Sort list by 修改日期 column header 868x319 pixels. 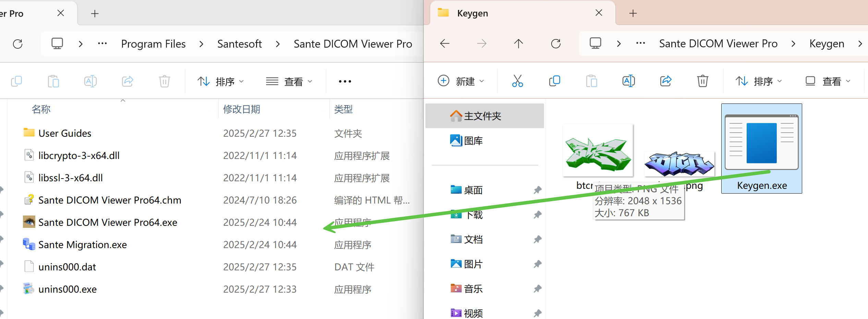click(x=242, y=109)
